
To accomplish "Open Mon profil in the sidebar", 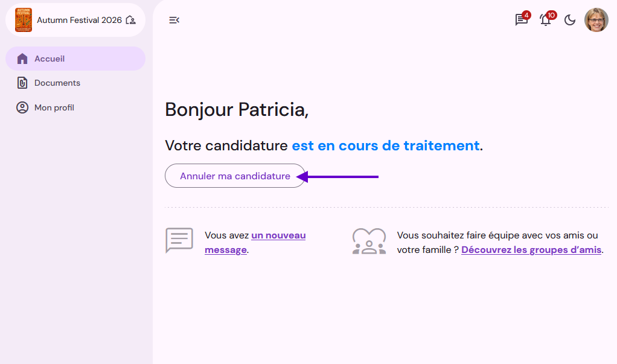I will (x=54, y=107).
